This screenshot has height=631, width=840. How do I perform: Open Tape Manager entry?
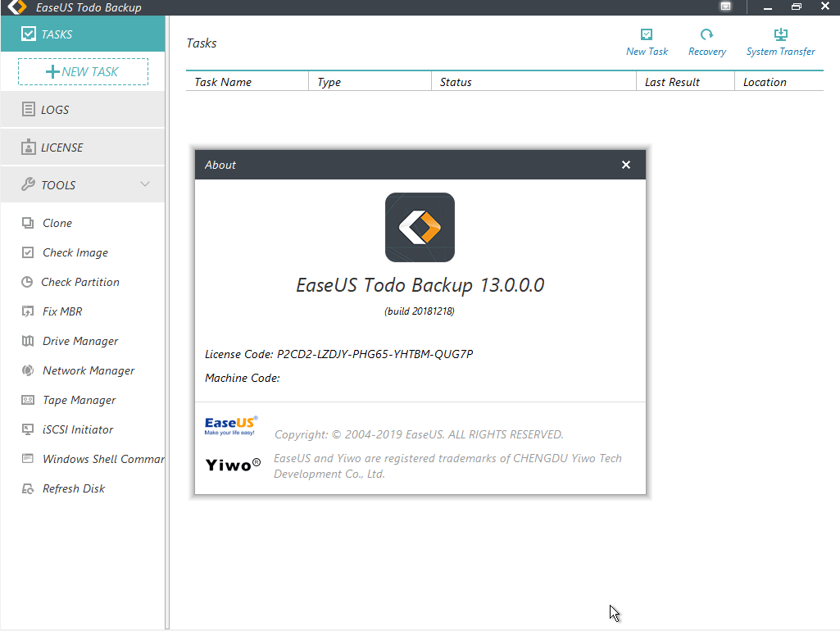[79, 400]
